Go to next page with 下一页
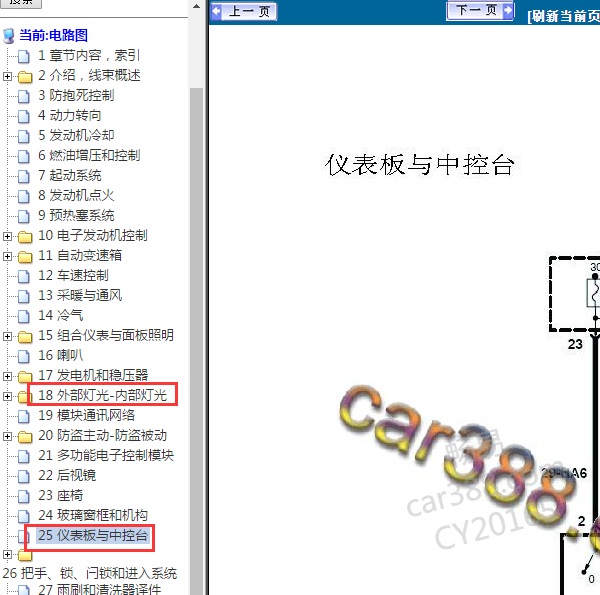Screen dimensions: 600x595 [x=480, y=10]
